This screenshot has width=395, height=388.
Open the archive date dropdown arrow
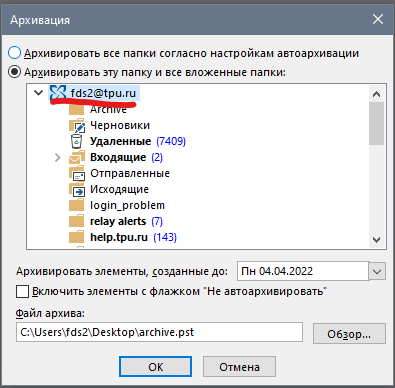click(x=377, y=271)
